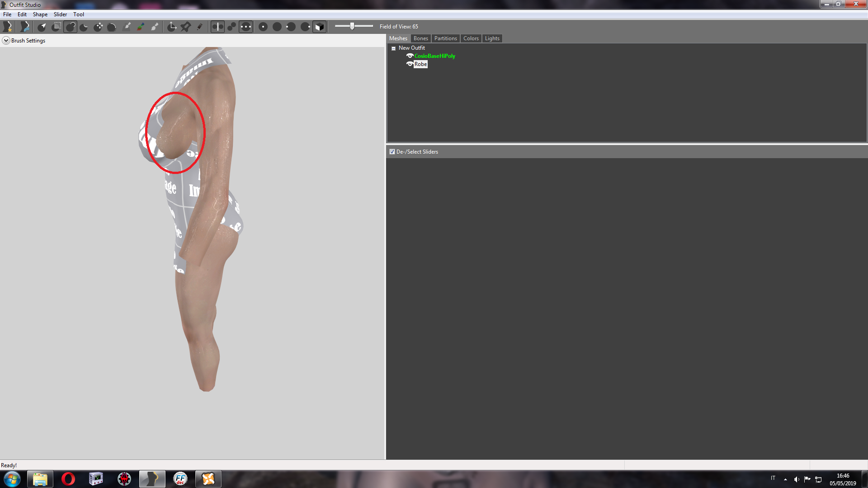868x488 pixels.
Task: Select the vertex Select tool
Action: coord(42,27)
